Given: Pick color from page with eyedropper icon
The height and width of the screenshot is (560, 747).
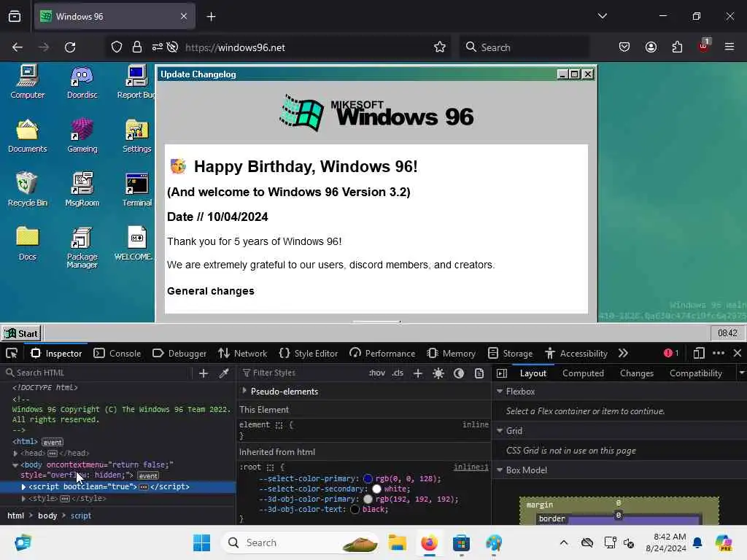Looking at the screenshot, I should point(224,373).
